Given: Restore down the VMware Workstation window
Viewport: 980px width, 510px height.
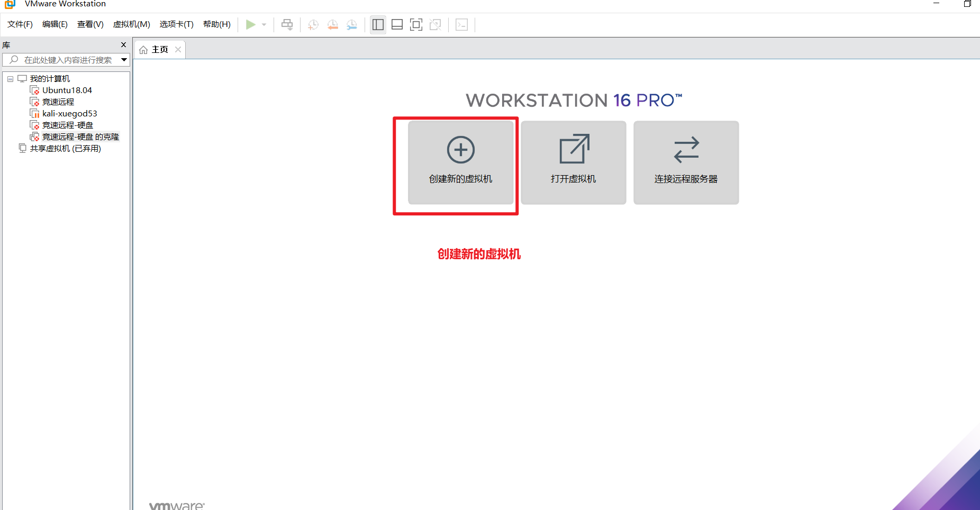Looking at the screenshot, I should coord(967,4).
